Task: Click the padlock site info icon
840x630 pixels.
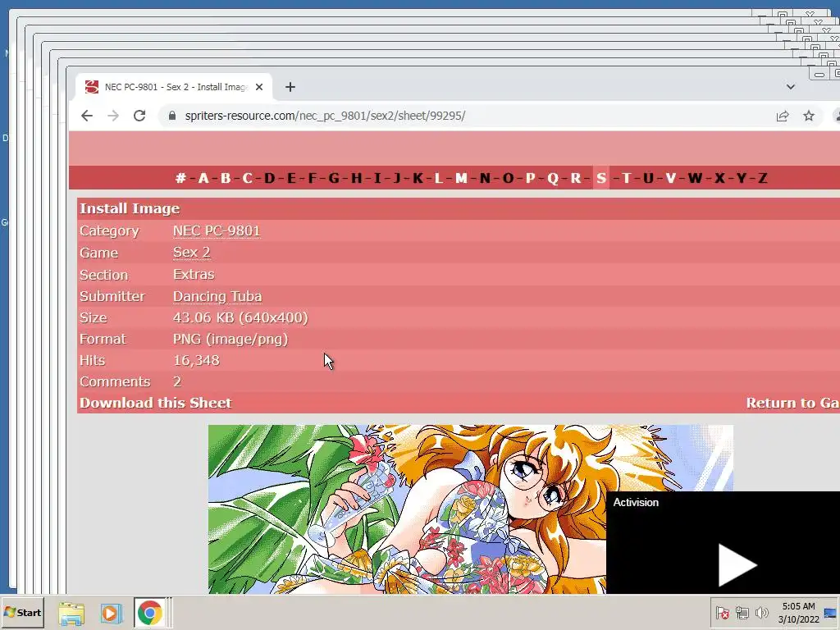Action: (172, 116)
